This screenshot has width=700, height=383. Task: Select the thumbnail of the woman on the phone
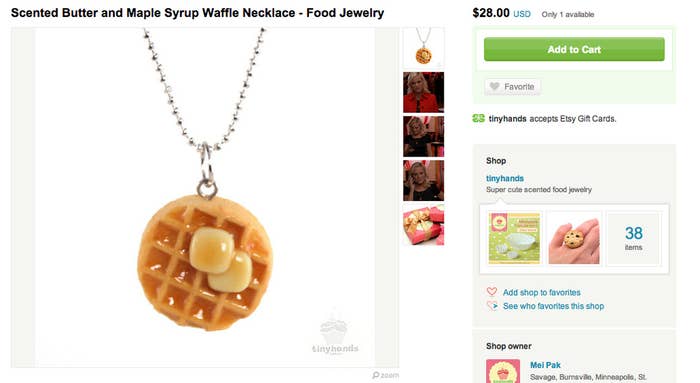(x=423, y=180)
